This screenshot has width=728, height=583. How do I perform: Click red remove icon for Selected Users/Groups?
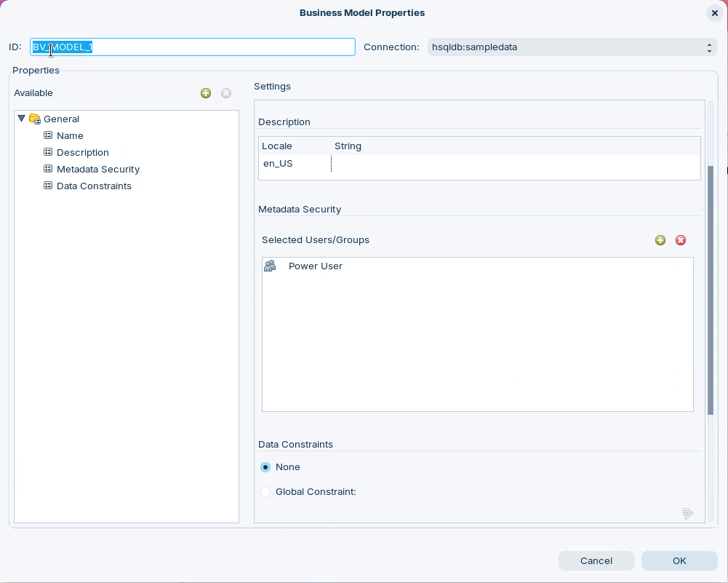click(x=681, y=240)
